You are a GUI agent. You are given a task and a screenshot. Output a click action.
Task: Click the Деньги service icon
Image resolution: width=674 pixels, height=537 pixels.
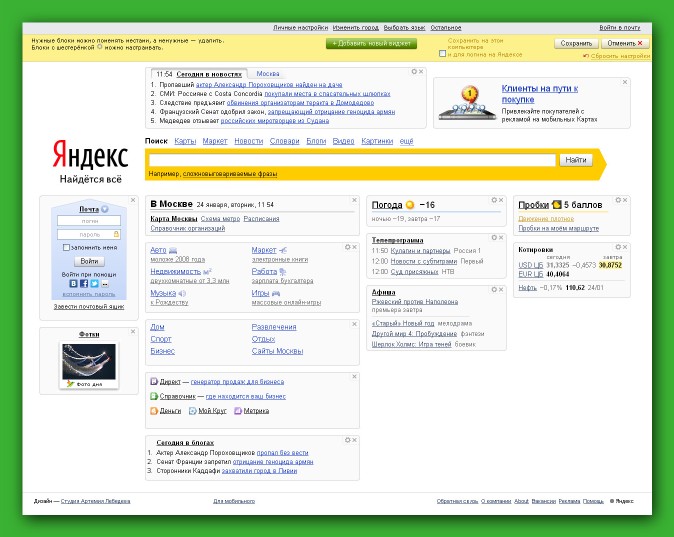coord(154,411)
